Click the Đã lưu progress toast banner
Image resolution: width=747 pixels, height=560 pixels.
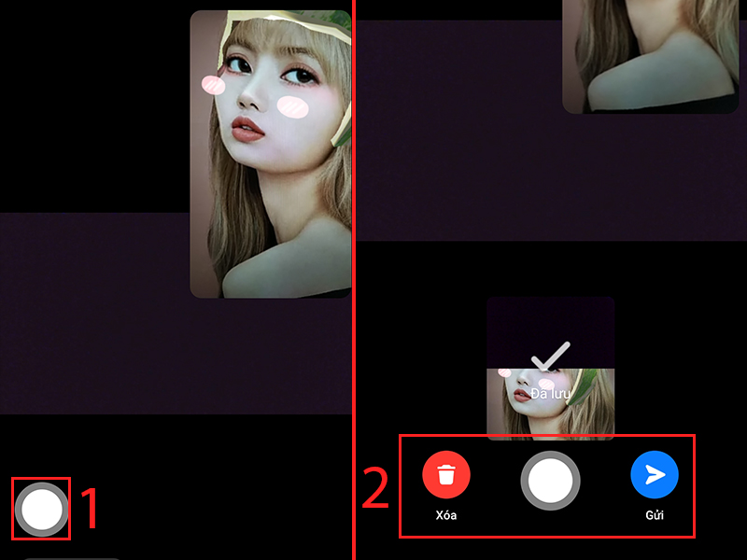click(551, 392)
